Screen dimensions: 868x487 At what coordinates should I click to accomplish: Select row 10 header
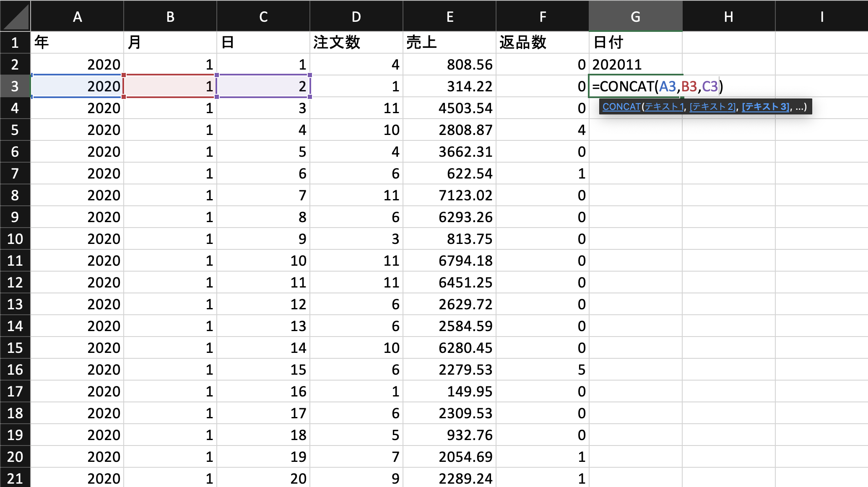coord(15,239)
